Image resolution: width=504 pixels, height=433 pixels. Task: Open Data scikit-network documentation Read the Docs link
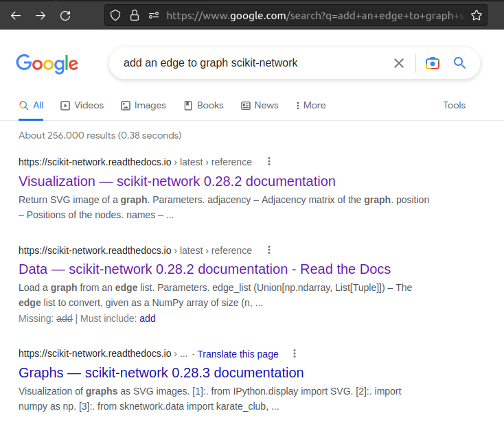point(205,269)
